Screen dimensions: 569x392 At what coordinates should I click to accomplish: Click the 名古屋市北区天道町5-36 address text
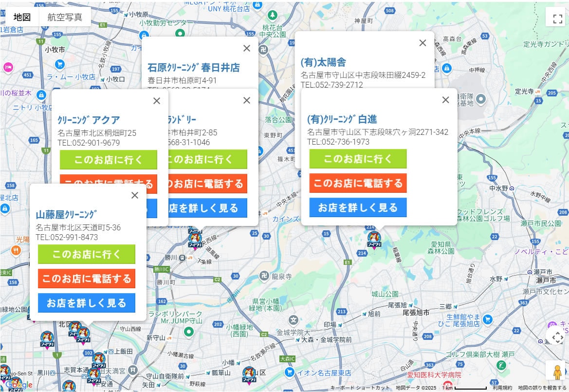[78, 227]
